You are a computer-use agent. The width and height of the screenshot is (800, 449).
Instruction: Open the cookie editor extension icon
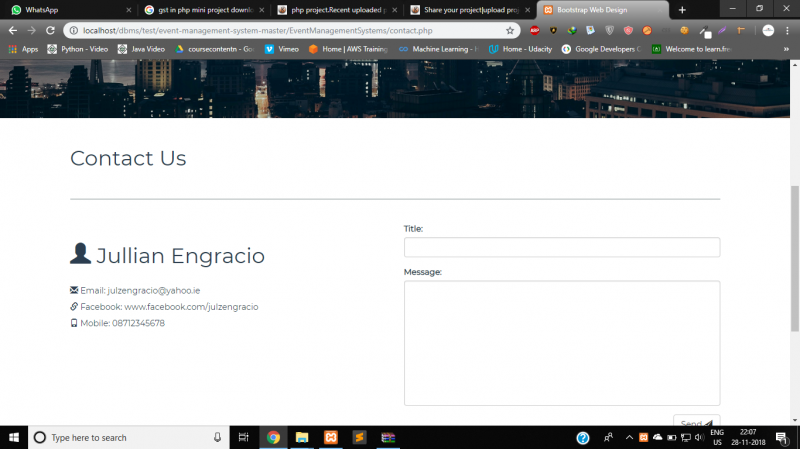[684, 31]
